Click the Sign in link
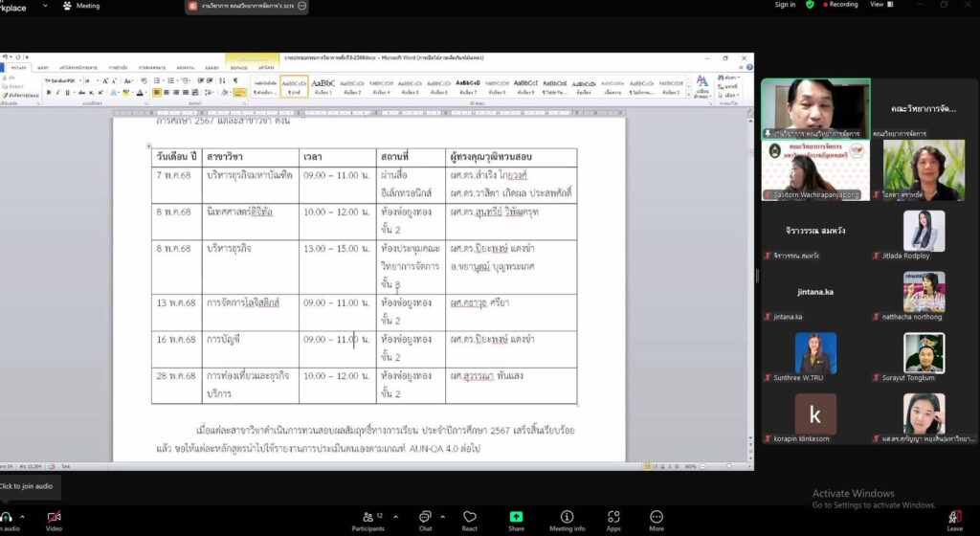This screenshot has height=536, width=980. (x=785, y=5)
